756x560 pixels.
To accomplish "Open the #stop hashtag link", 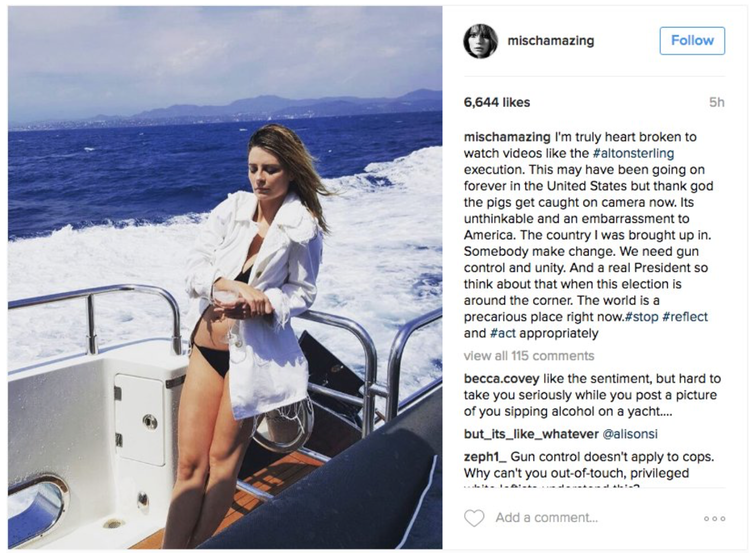I will tap(642, 317).
